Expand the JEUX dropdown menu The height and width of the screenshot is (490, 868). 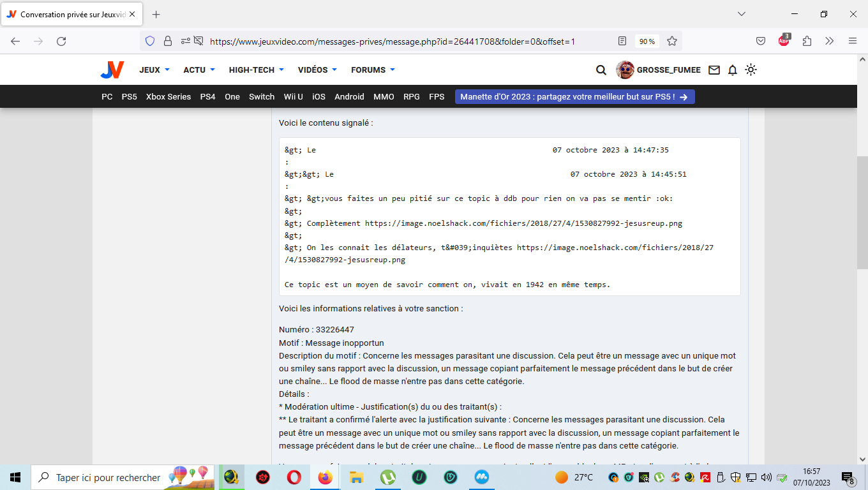154,70
